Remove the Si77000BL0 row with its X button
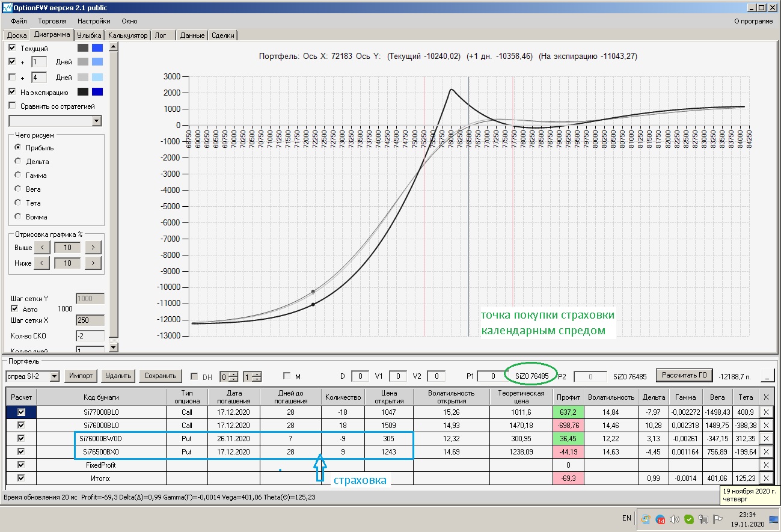Image resolution: width=781 pixels, height=532 pixels. click(765, 412)
